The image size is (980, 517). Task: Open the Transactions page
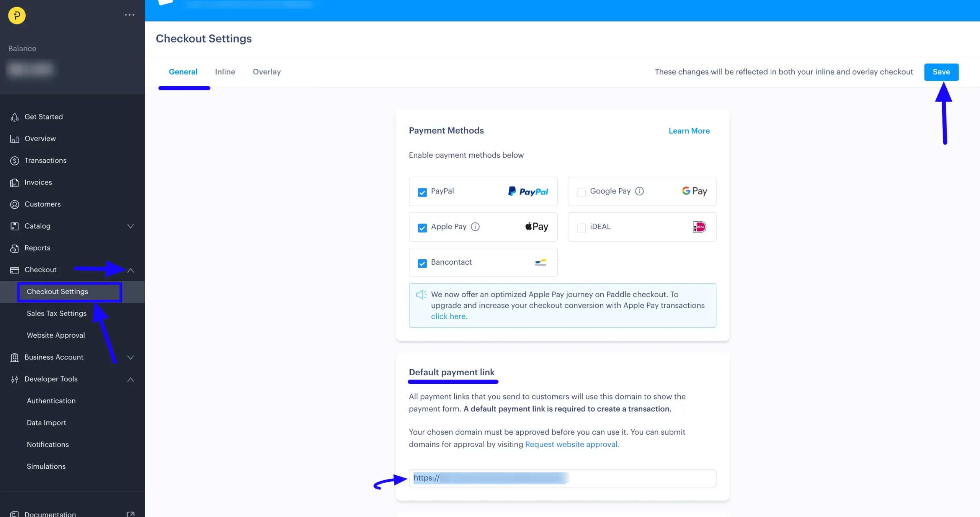click(x=46, y=160)
